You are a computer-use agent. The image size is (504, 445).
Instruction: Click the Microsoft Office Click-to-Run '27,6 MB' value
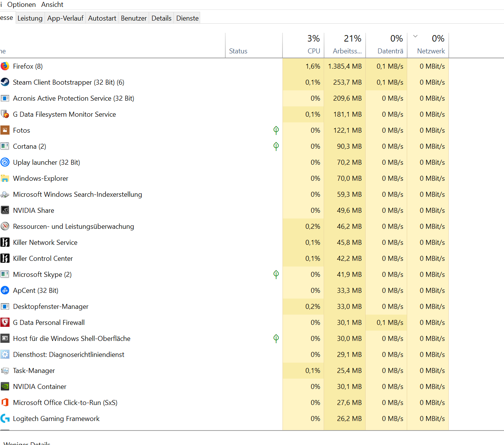click(349, 403)
